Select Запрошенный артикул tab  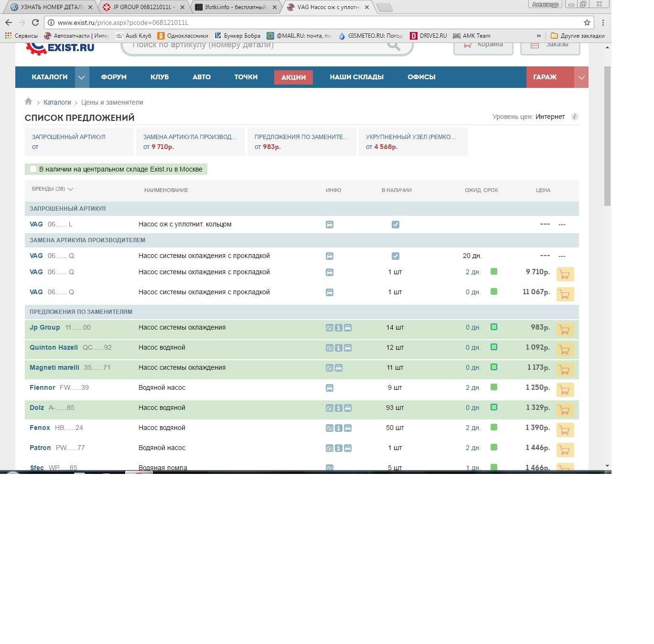[79, 142]
